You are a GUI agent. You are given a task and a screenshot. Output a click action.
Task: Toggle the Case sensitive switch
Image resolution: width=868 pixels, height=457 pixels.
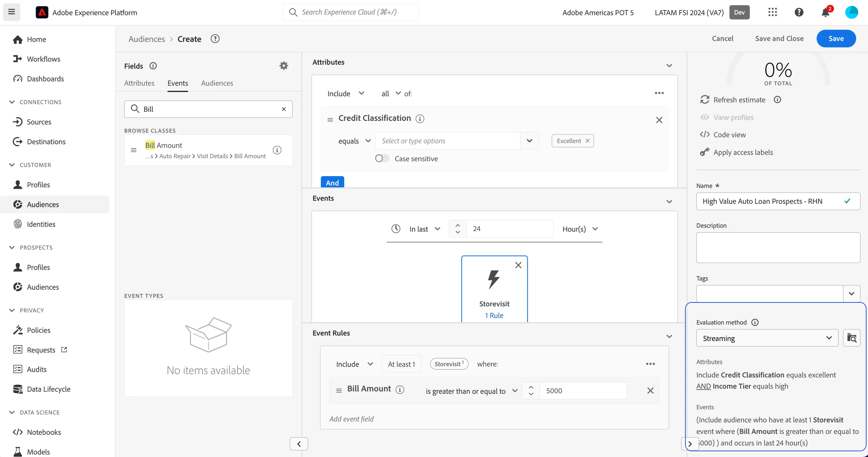[x=382, y=158]
